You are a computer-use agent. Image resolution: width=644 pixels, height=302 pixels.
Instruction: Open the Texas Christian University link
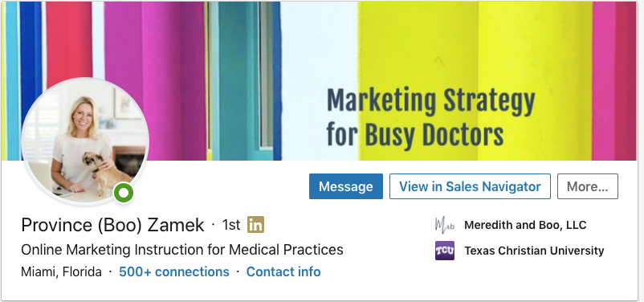pyautogui.click(x=534, y=251)
